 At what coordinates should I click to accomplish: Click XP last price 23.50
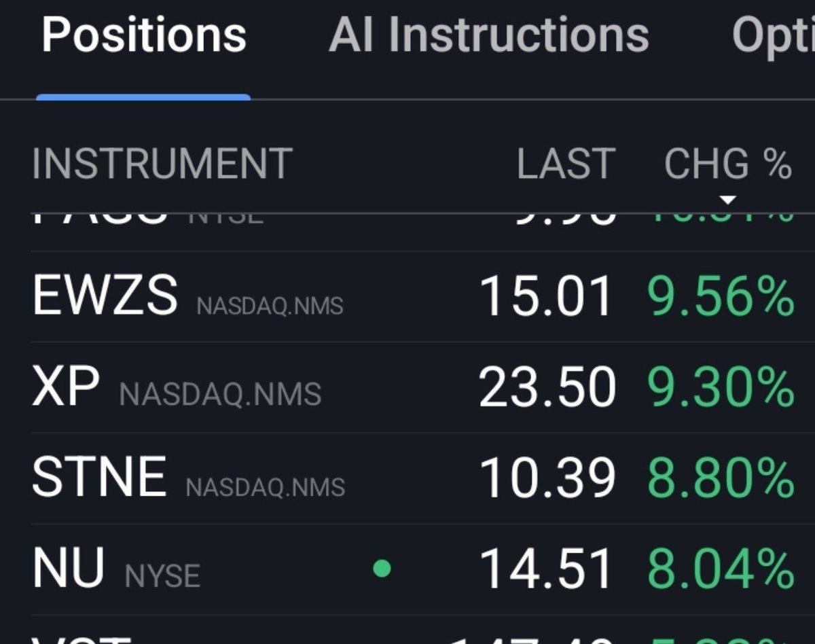point(546,387)
